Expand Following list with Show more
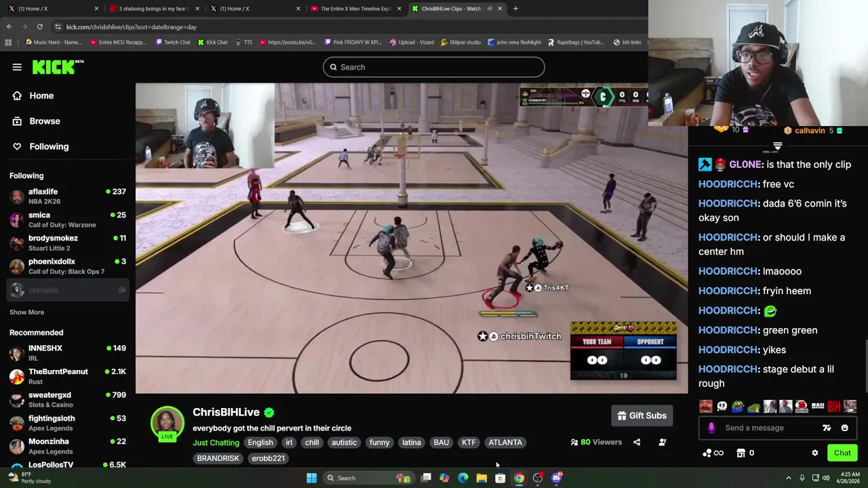The image size is (868, 488). [26, 312]
